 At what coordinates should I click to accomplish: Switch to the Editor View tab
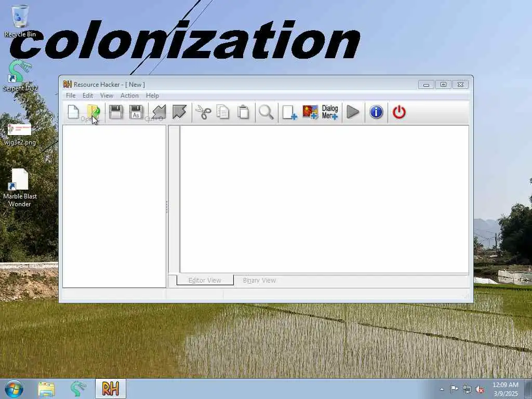tap(205, 280)
